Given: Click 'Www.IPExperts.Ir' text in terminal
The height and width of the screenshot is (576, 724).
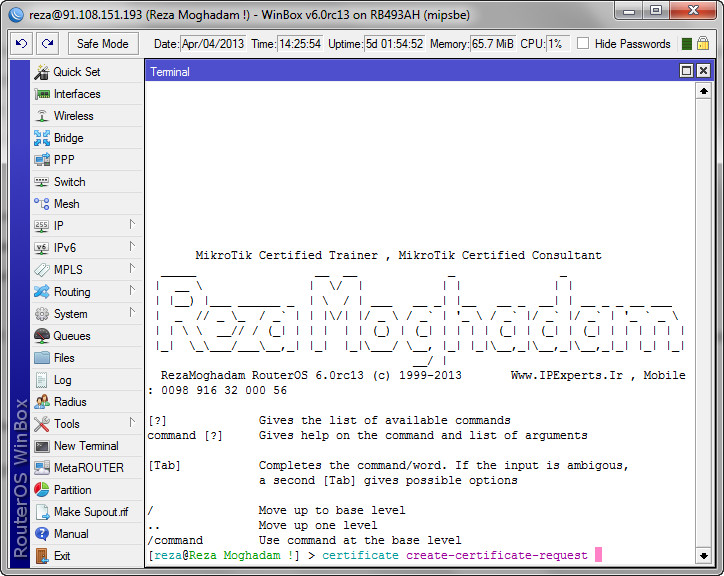Looking at the screenshot, I should pyautogui.click(x=567, y=375).
